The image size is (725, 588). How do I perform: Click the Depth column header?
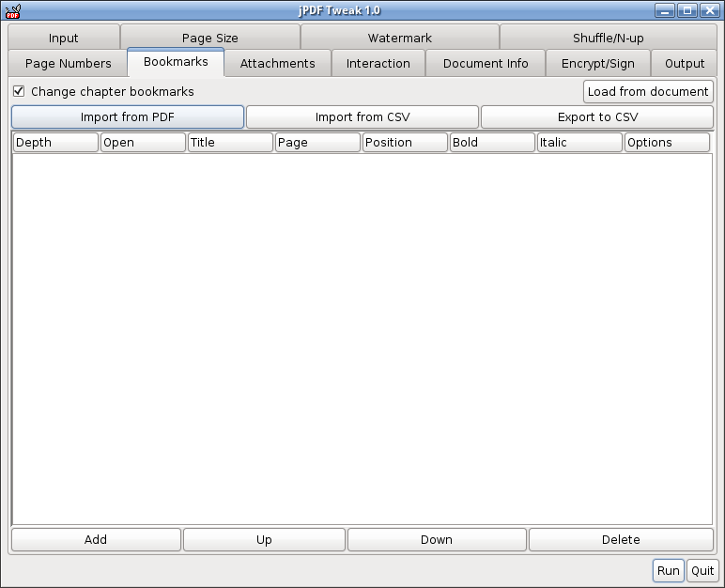(x=56, y=142)
